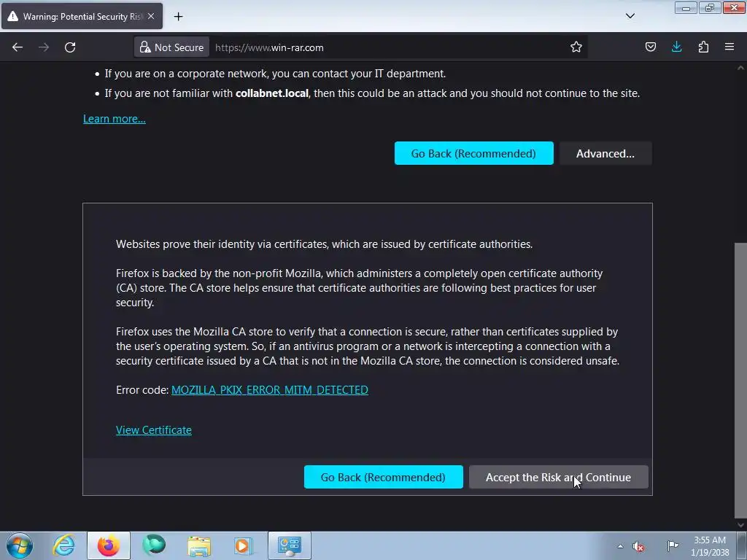Open the green globe app in the taskbar
This screenshot has height=560, width=747.
pyautogui.click(x=153, y=545)
